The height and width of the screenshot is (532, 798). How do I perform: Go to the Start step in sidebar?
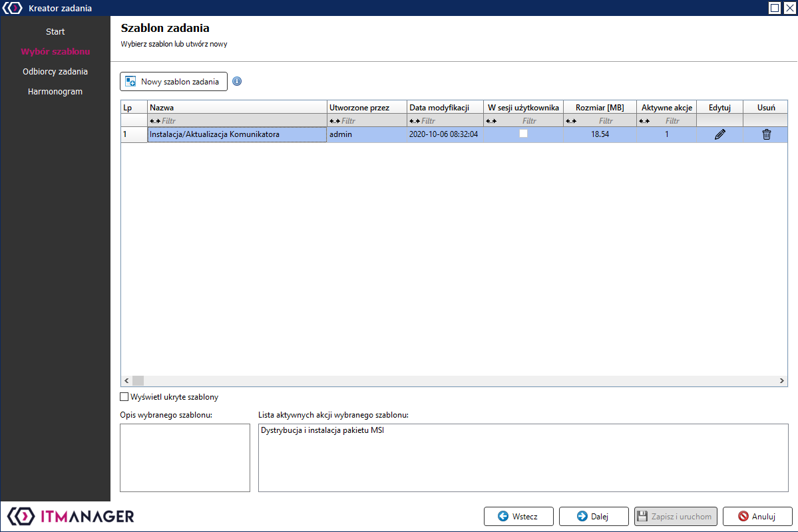point(55,31)
